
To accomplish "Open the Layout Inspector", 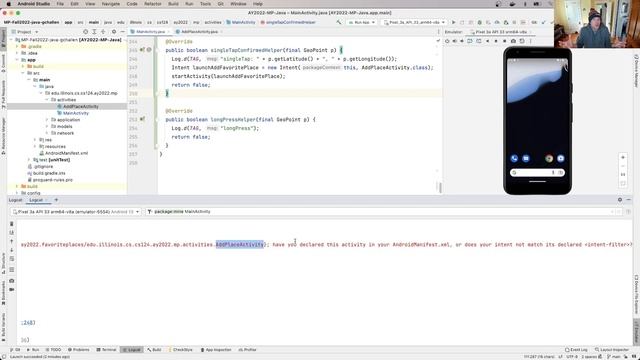I will 612,350.
